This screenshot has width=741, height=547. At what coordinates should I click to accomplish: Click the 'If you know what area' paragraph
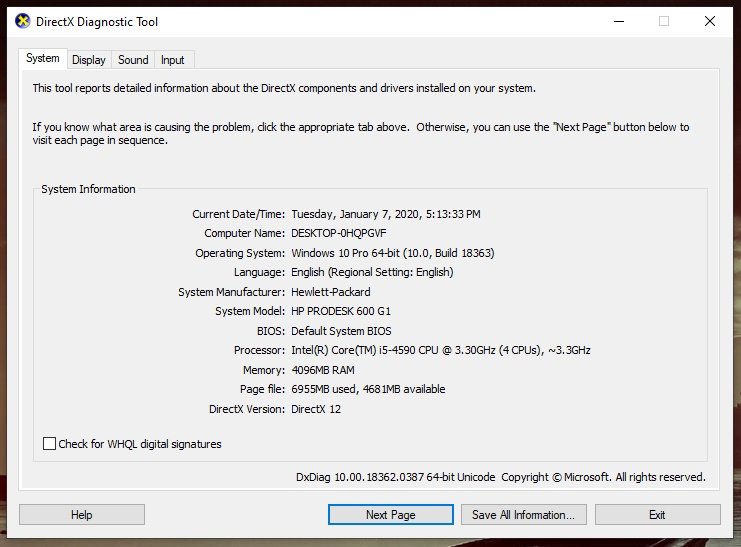pyautogui.click(x=361, y=133)
